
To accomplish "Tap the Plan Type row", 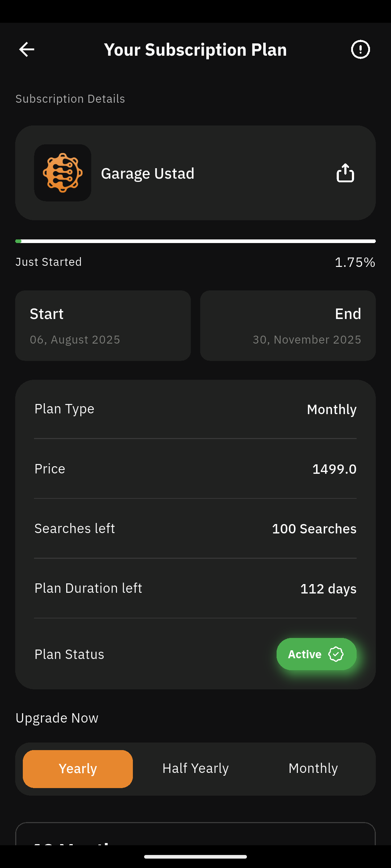I will (195, 409).
